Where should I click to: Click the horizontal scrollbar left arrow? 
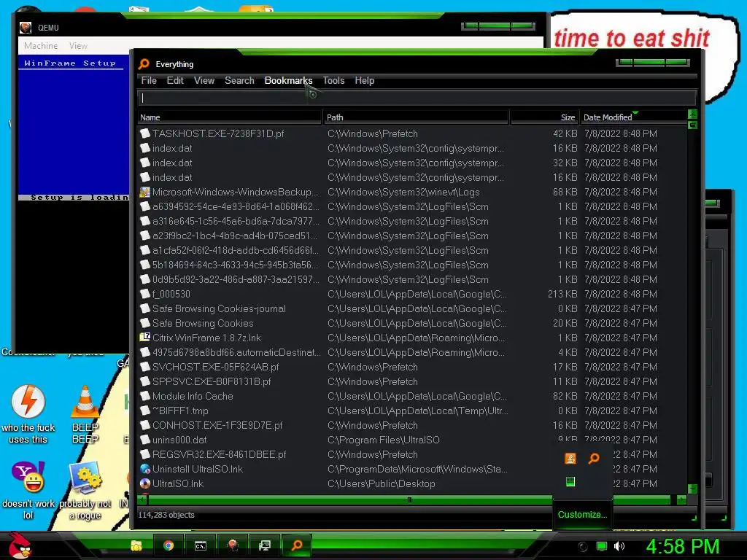point(142,499)
